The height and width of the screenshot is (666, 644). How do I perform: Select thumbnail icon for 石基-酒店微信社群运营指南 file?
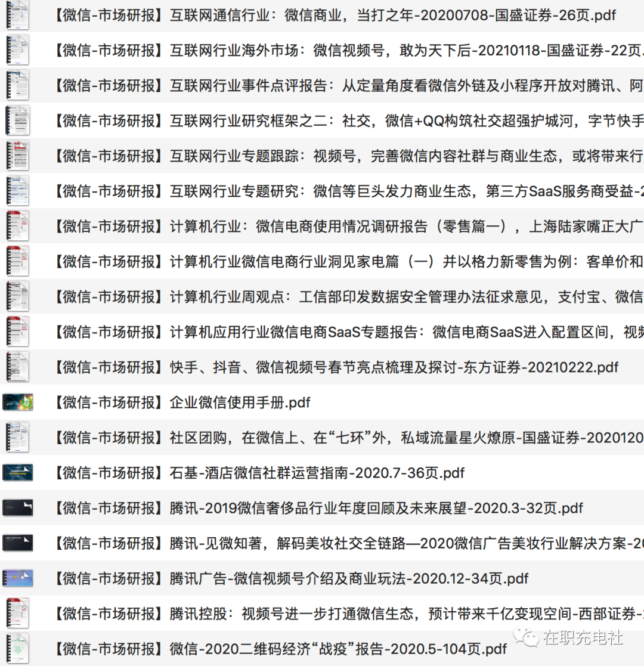17,473
